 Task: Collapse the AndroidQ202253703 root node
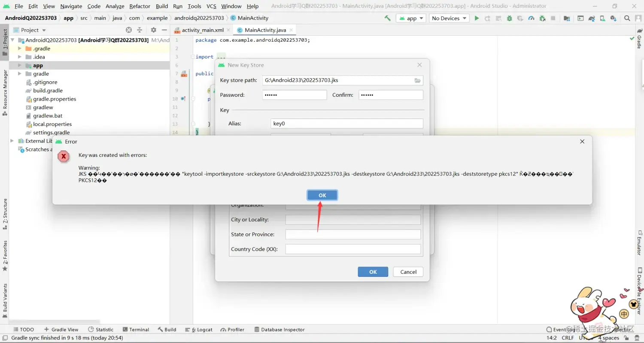click(x=12, y=40)
